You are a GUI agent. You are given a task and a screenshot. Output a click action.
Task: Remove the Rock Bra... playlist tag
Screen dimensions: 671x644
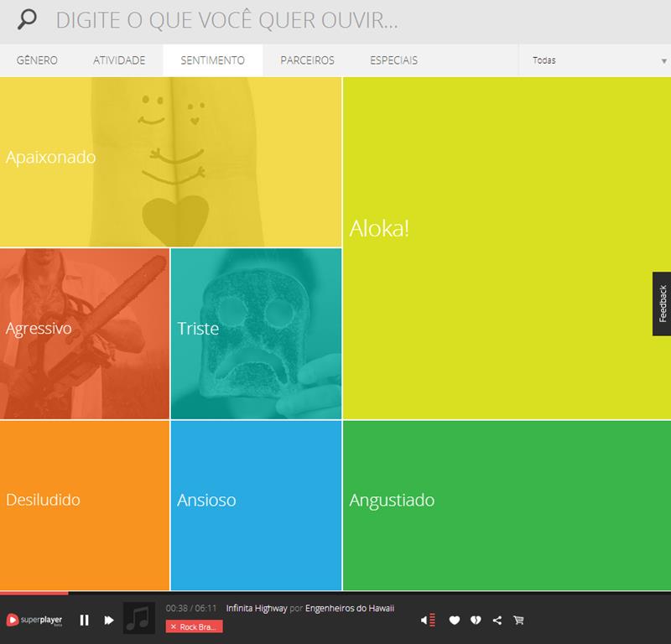pyautogui.click(x=173, y=627)
